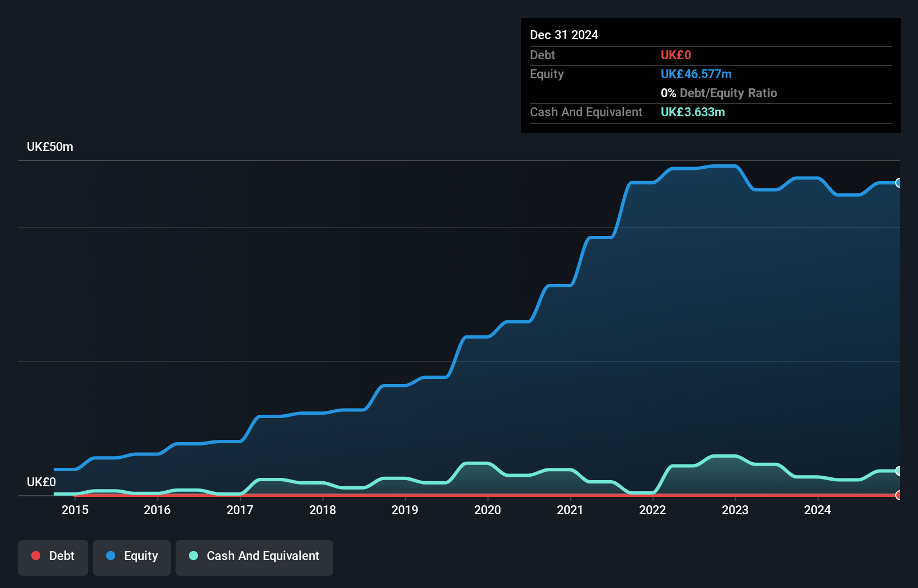Click the Equity row label in tooltip
This screenshot has height=588, width=918.
[547, 74]
